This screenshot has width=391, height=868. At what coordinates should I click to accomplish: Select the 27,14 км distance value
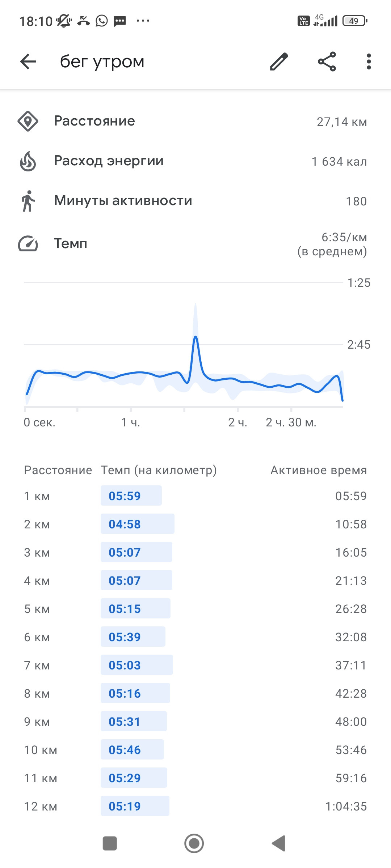342,122
